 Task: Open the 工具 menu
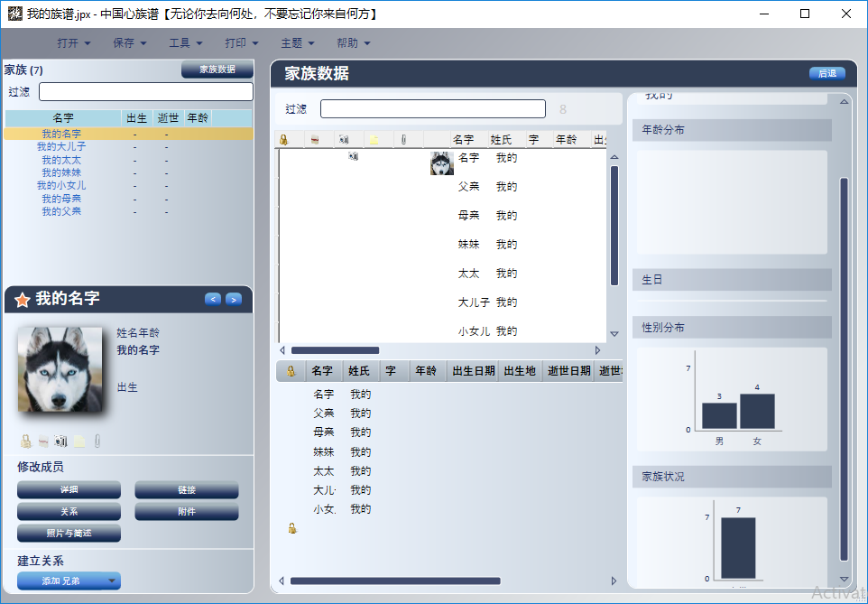point(186,42)
